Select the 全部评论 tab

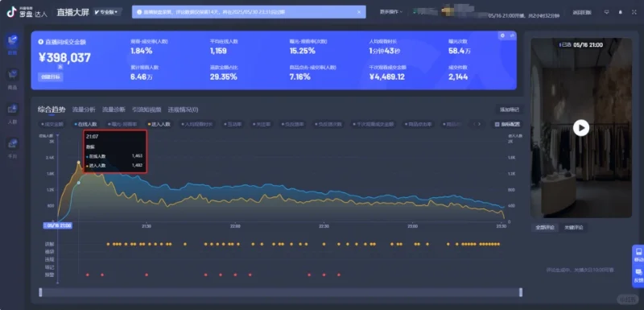(x=545, y=228)
